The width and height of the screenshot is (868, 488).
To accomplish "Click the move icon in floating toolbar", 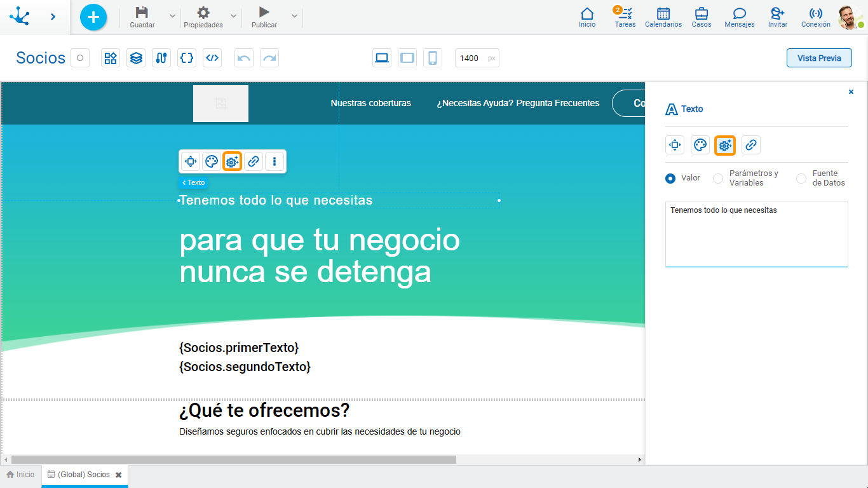I will (x=191, y=161).
